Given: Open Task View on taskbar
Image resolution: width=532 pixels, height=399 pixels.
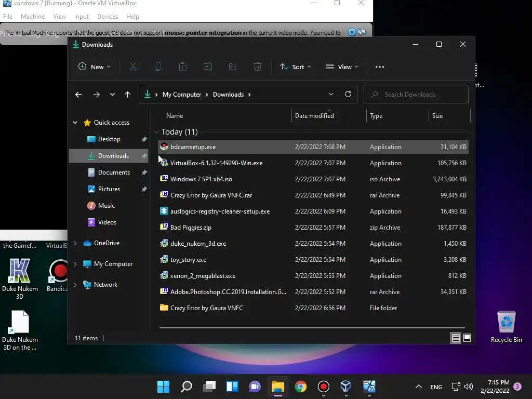Looking at the screenshot, I should pos(209,387).
